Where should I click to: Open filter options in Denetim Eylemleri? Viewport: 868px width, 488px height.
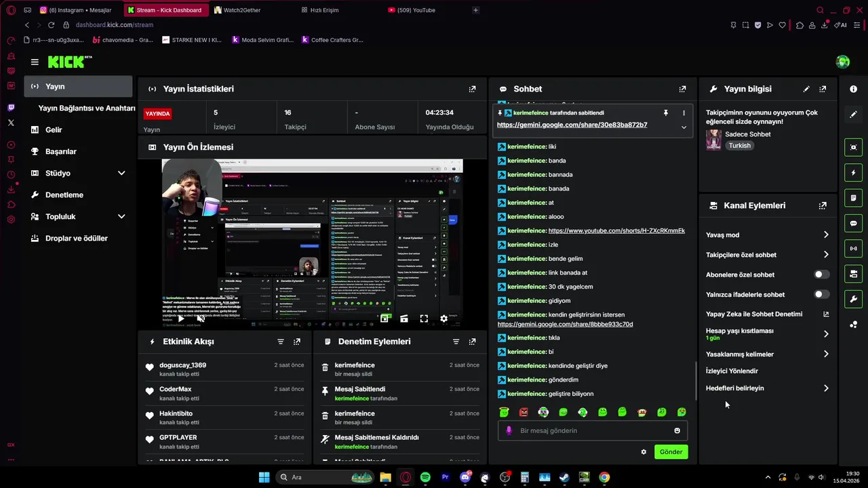click(x=456, y=342)
